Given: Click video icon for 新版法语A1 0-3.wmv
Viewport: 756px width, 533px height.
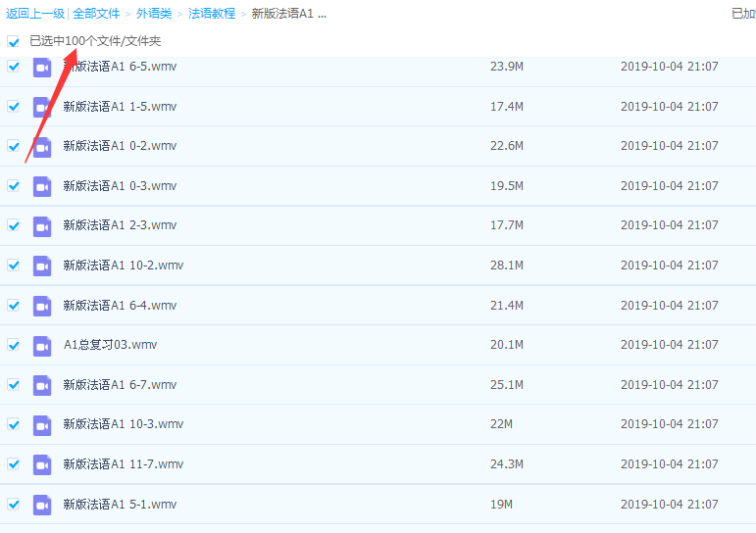Looking at the screenshot, I should point(42,186).
